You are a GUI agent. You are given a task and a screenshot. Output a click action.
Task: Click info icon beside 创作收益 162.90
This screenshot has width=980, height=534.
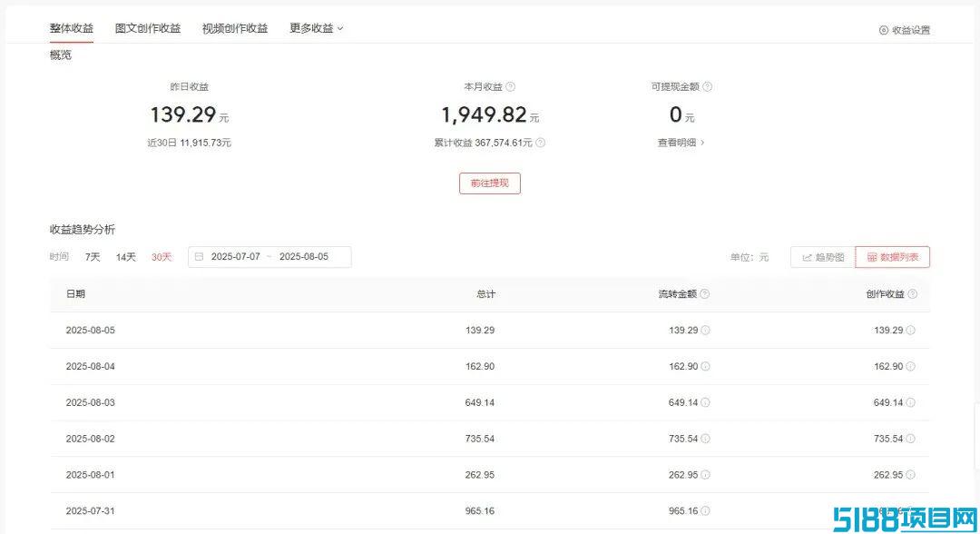point(911,366)
